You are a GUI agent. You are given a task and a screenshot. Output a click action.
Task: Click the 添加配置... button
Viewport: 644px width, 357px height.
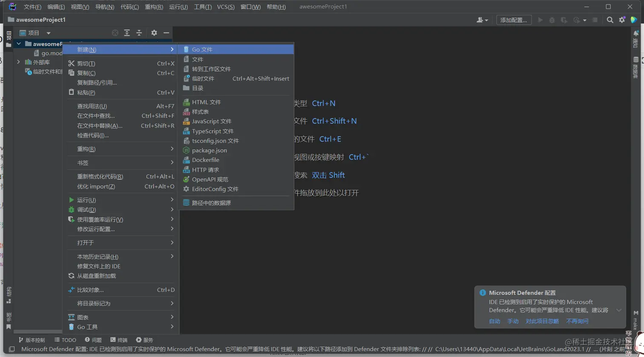514,20
